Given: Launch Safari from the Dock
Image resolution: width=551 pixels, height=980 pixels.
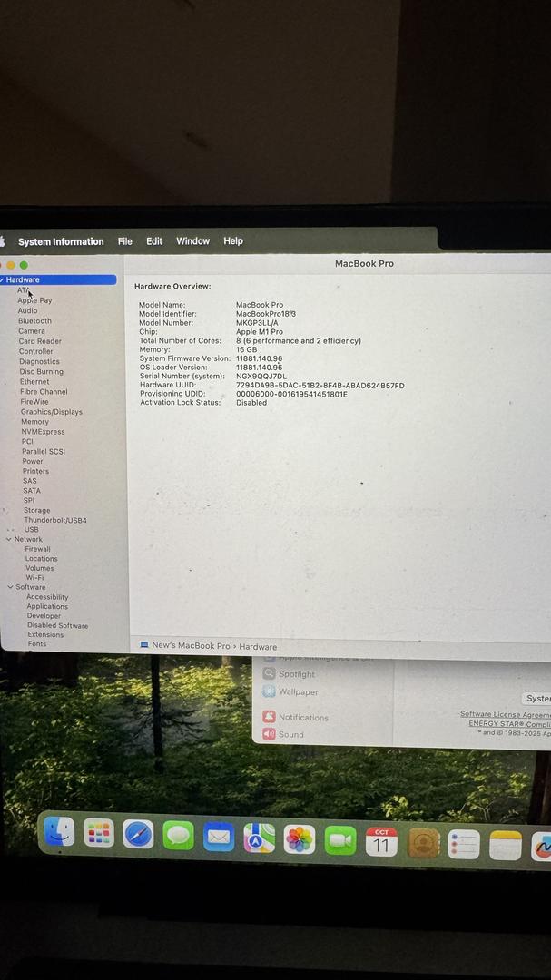Looking at the screenshot, I should [138, 835].
